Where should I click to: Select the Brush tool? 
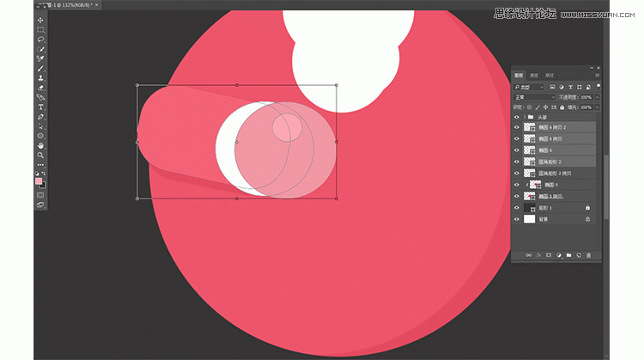click(x=40, y=68)
